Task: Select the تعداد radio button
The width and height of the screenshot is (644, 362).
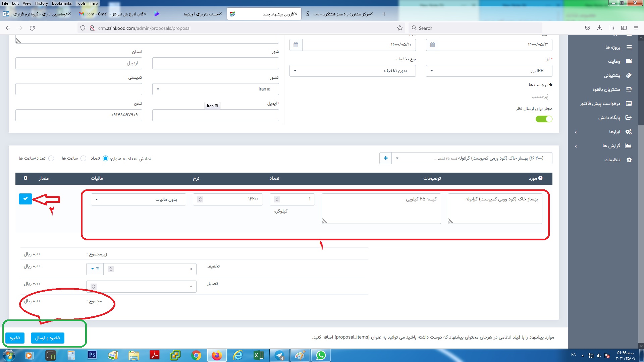Action: click(x=105, y=159)
